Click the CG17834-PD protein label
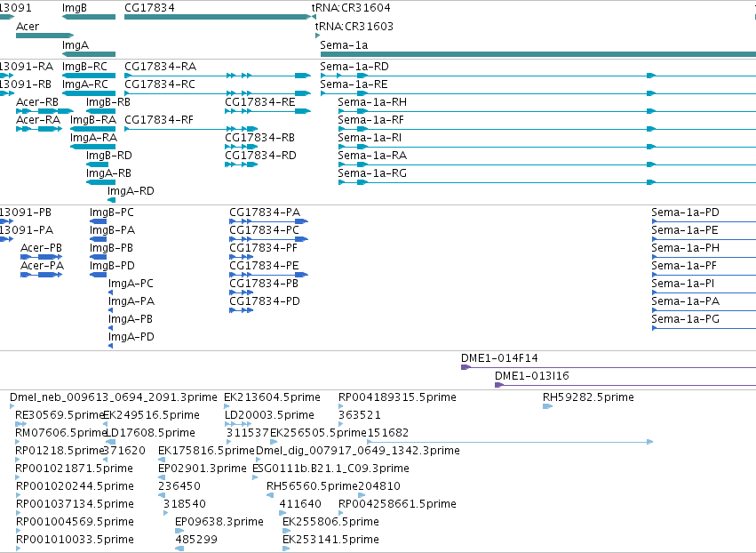The width and height of the screenshot is (756, 553). click(x=265, y=301)
